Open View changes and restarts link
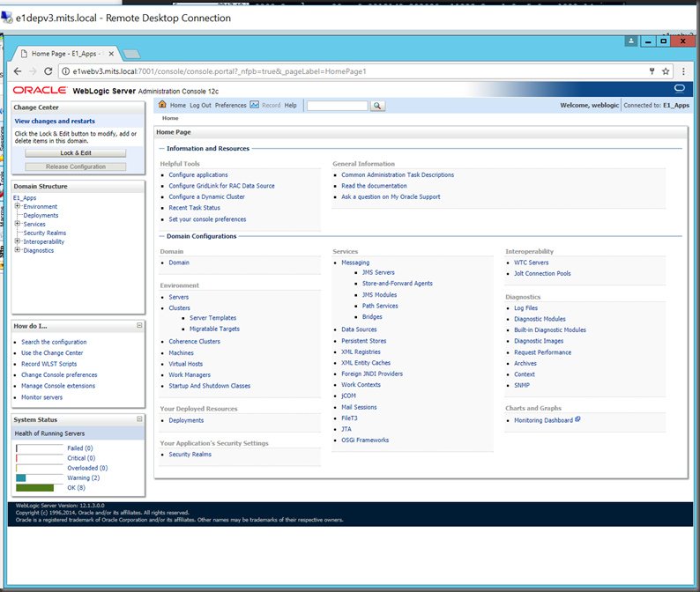The image size is (700, 592). click(x=55, y=121)
